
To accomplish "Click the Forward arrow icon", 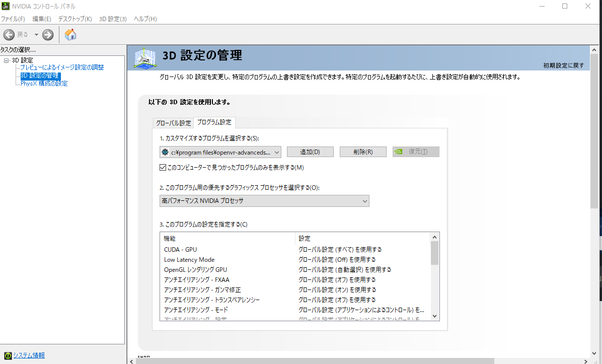I will coord(48,35).
